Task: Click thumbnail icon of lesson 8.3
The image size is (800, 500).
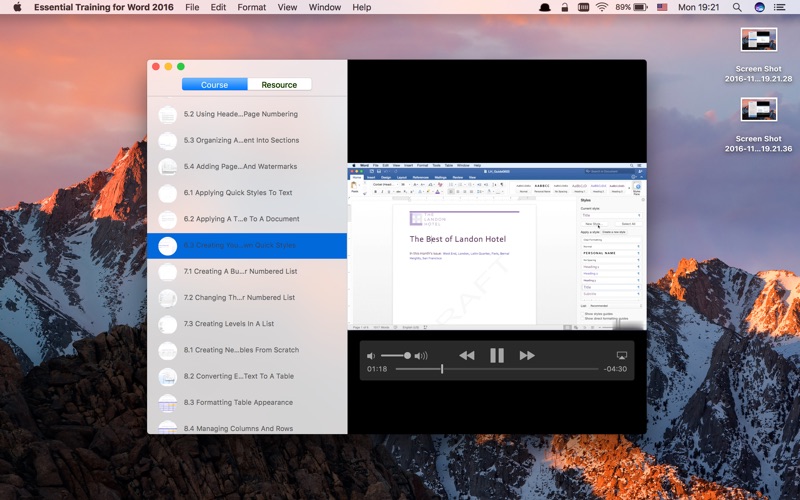Action: pyautogui.click(x=167, y=403)
